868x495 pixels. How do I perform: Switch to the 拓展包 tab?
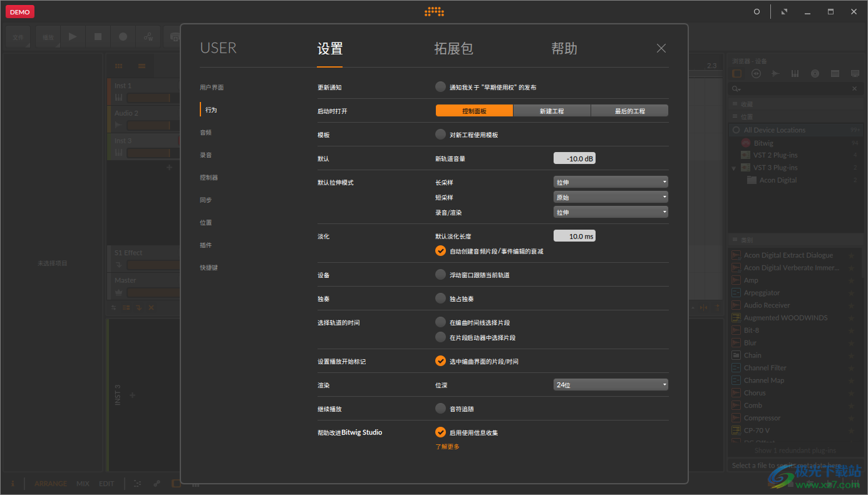453,48
